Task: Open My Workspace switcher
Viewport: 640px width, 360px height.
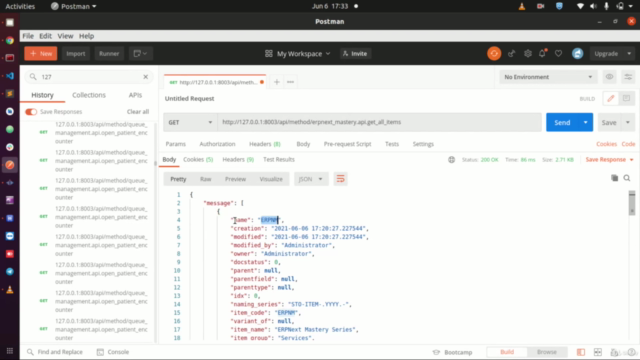Action: tap(298, 53)
